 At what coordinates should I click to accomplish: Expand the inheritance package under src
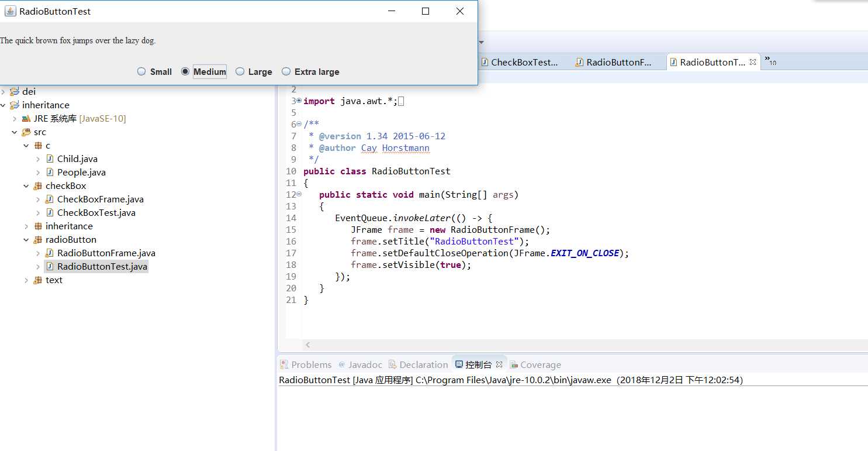26,226
